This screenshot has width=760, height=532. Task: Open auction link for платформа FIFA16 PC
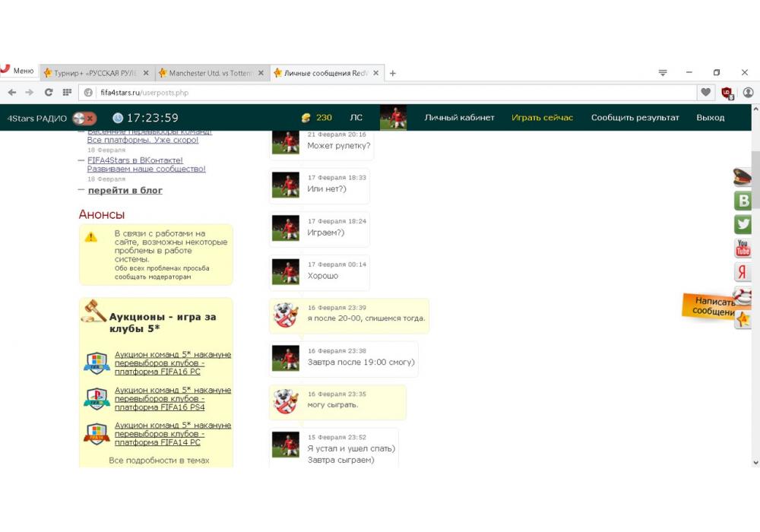click(x=173, y=363)
